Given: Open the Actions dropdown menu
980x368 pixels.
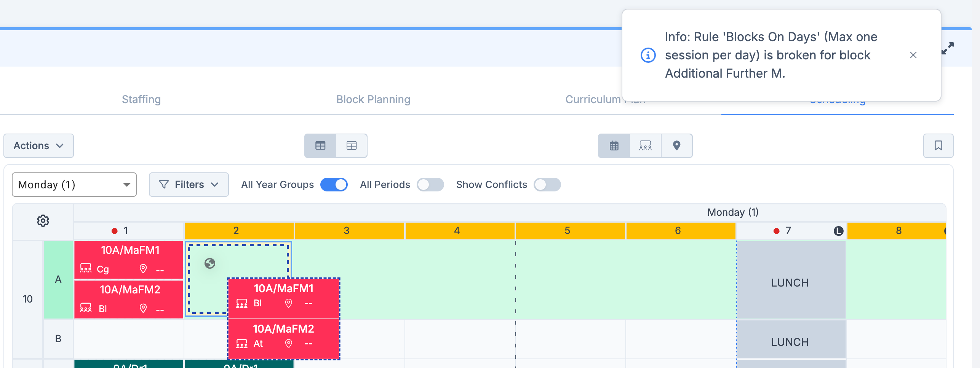Looking at the screenshot, I should pos(38,146).
